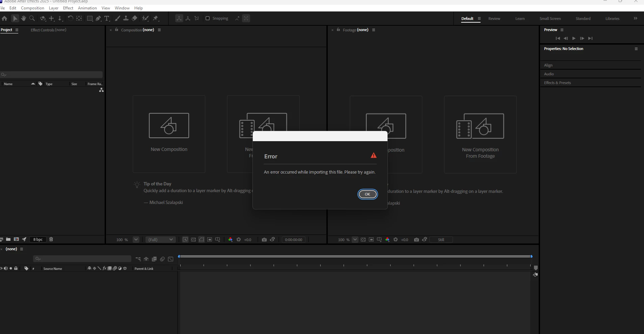
Task: Click inside the timeline search field
Action: 82,259
